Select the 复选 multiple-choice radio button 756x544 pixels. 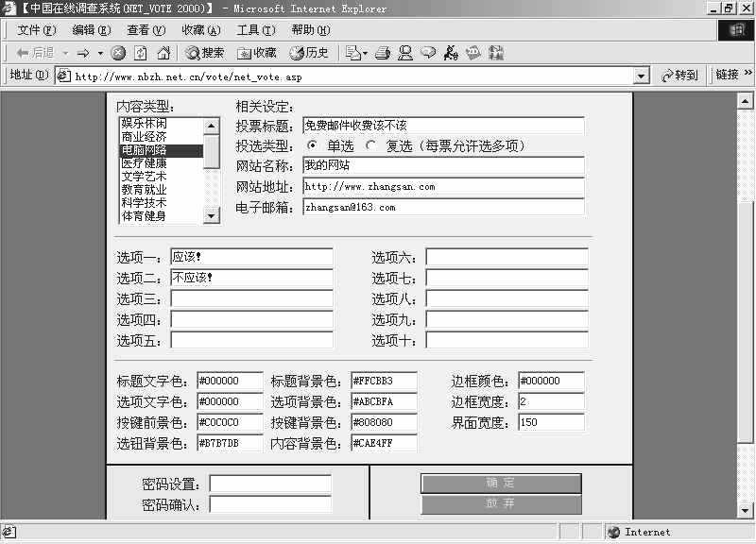point(369,145)
